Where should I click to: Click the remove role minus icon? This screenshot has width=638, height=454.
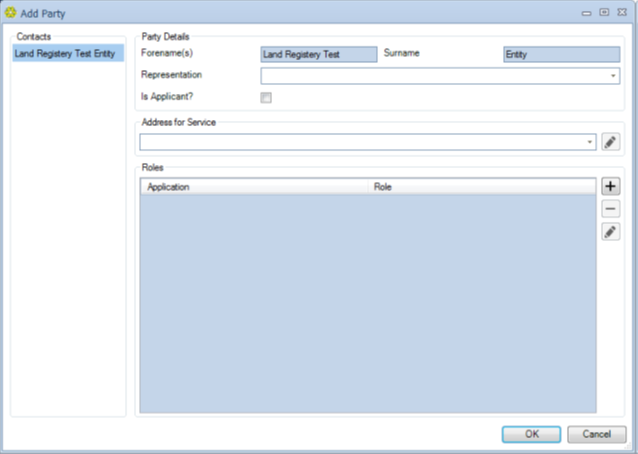(x=610, y=209)
